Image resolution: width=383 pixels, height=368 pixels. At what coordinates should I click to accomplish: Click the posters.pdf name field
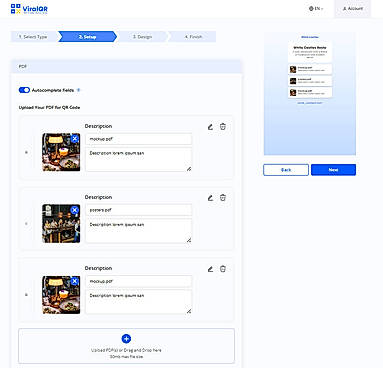click(x=139, y=210)
